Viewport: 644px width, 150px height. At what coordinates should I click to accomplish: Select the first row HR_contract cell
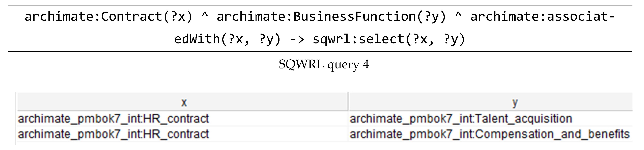113,119
